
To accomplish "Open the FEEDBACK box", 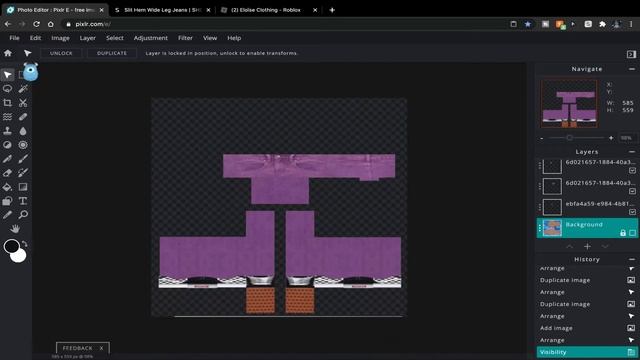I will point(78,348).
